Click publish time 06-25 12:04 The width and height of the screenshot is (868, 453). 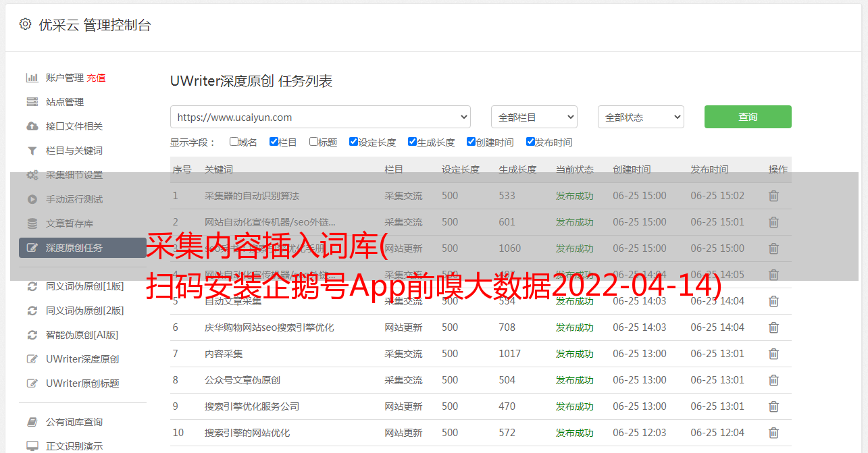point(717,433)
